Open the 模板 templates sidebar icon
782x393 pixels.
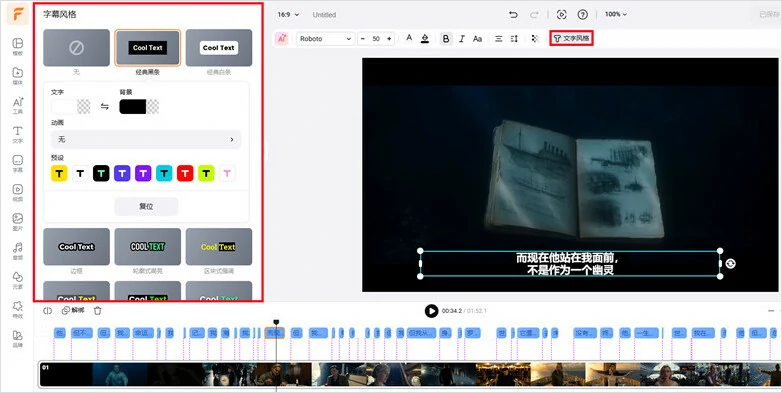point(17,45)
